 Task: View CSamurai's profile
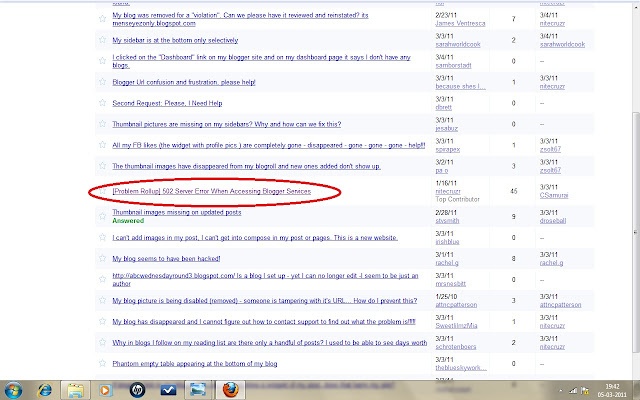[554, 195]
